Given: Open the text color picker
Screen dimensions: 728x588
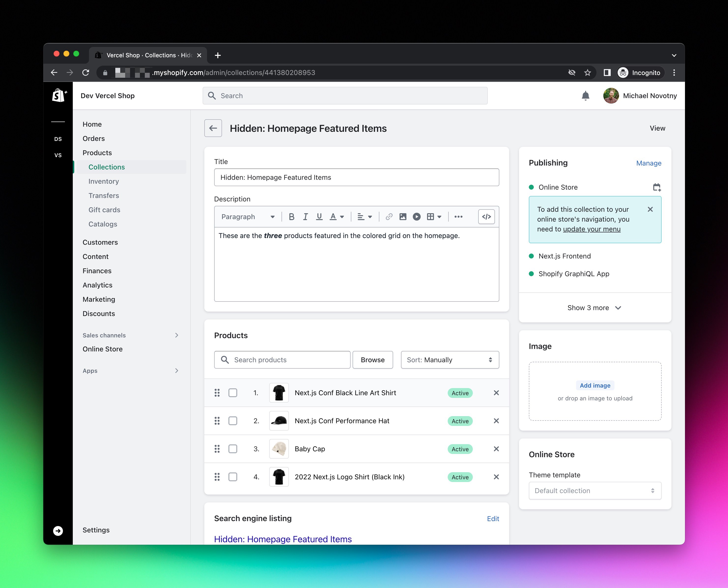Looking at the screenshot, I should (x=337, y=217).
